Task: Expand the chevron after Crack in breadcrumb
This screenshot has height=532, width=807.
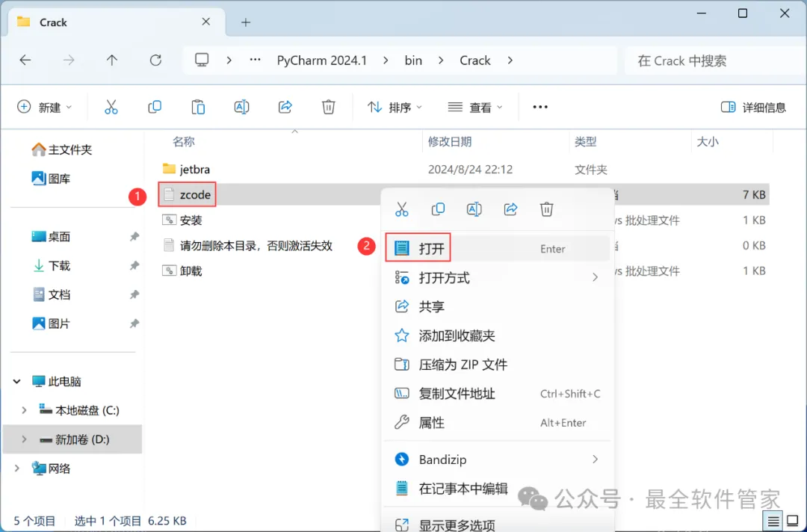Action: coord(510,61)
